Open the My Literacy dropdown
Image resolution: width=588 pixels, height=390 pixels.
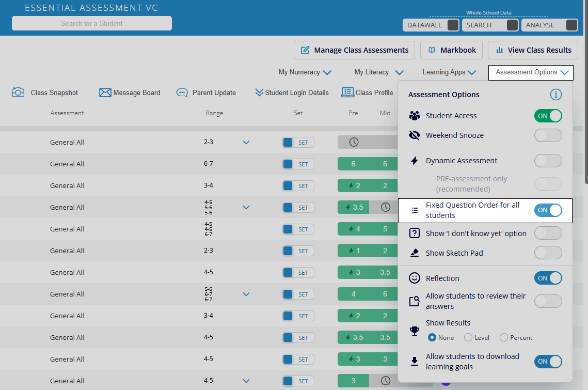[x=379, y=72]
